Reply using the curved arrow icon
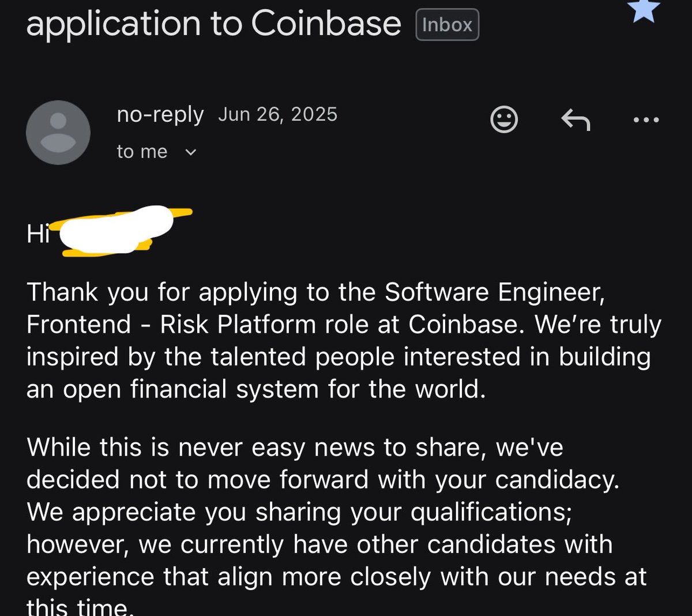692x616 pixels. point(576,120)
